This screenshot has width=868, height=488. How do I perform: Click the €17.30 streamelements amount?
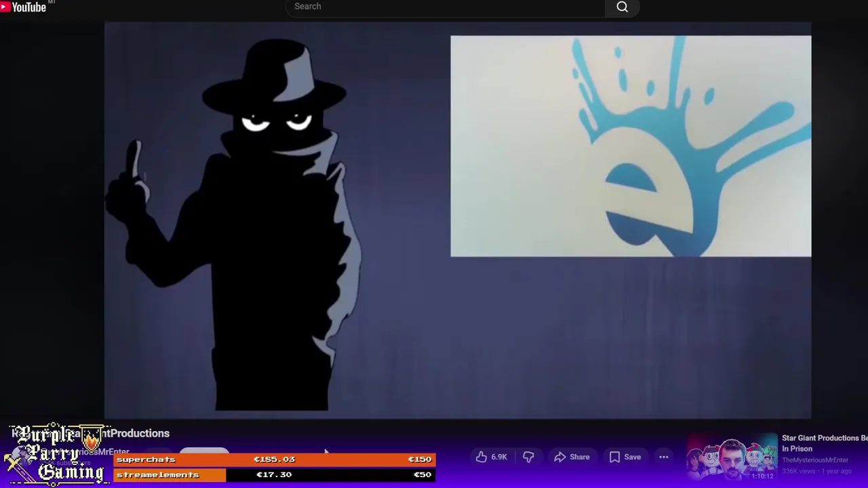click(274, 475)
